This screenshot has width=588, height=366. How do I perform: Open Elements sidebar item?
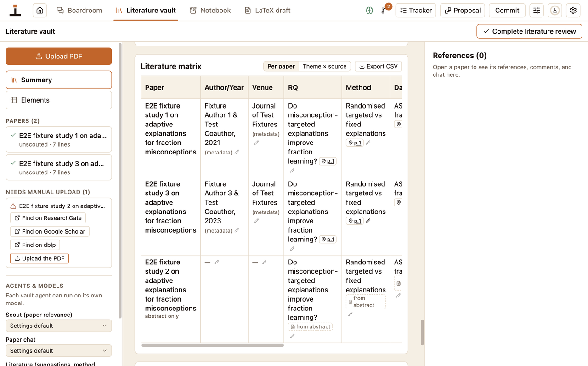59,100
